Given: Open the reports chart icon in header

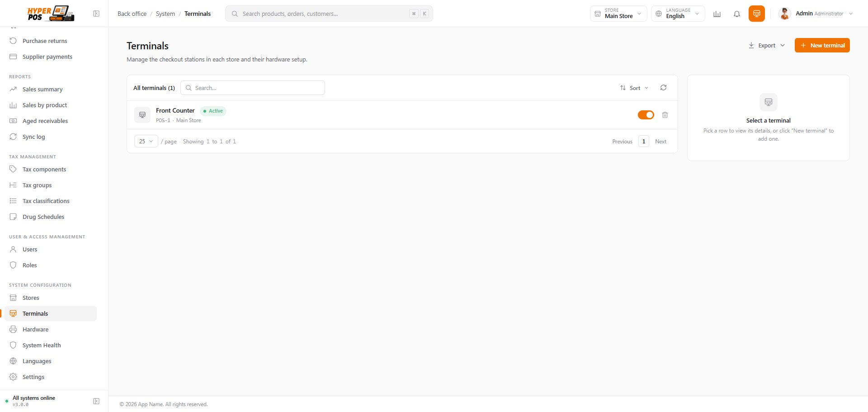Looking at the screenshot, I should point(717,14).
